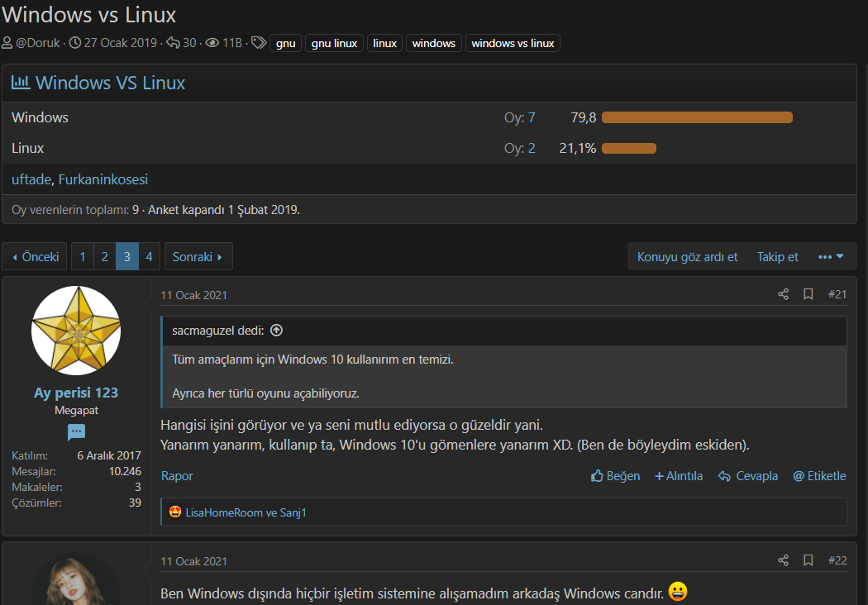Open the gnu linux tag
The image size is (868, 605).
[x=334, y=43]
